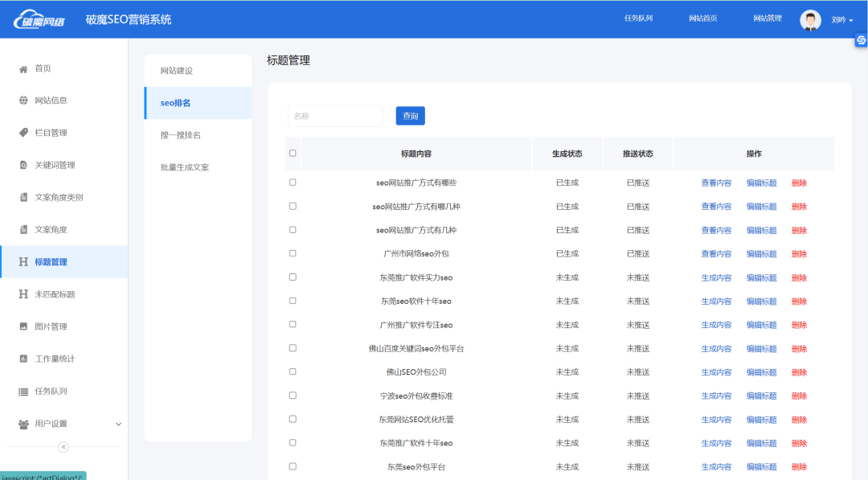Check the row for 广州市网络seo外包

(292, 253)
